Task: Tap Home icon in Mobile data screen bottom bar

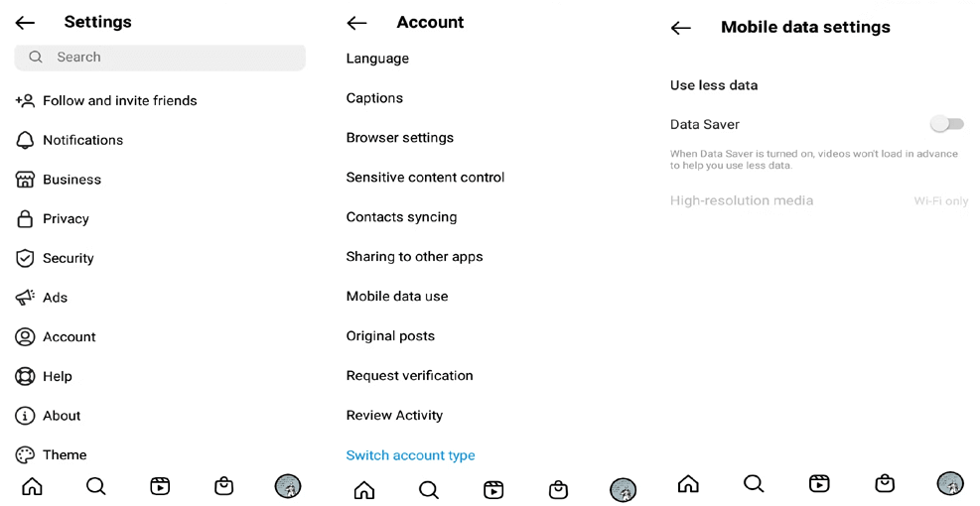Action: (x=688, y=483)
